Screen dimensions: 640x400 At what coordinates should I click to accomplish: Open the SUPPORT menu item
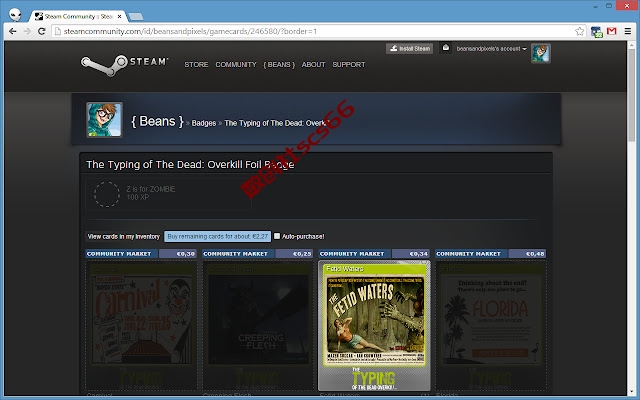(x=349, y=64)
